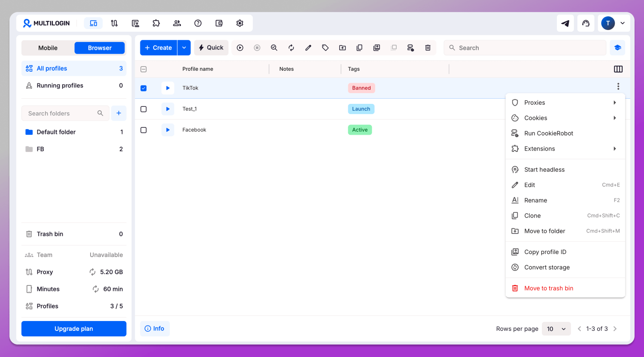Select Rename in the context menu
Image resolution: width=644 pixels, height=357 pixels.
point(565,200)
